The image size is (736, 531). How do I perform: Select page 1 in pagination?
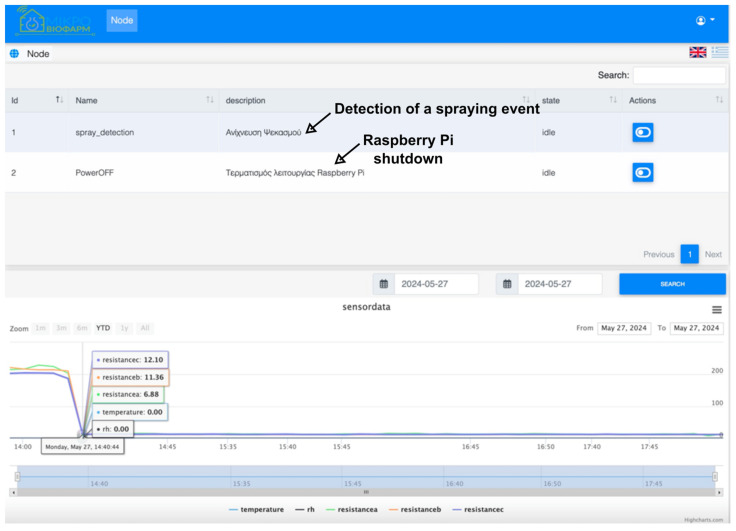[x=690, y=254]
